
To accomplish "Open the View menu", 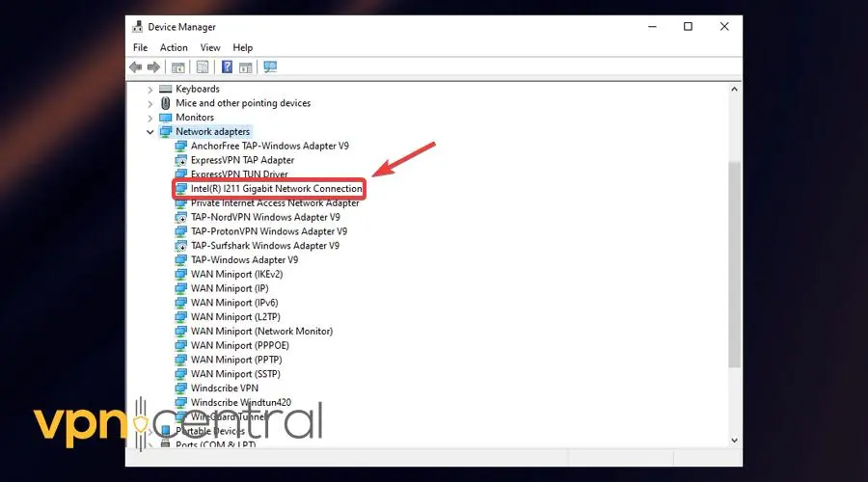I will point(210,47).
